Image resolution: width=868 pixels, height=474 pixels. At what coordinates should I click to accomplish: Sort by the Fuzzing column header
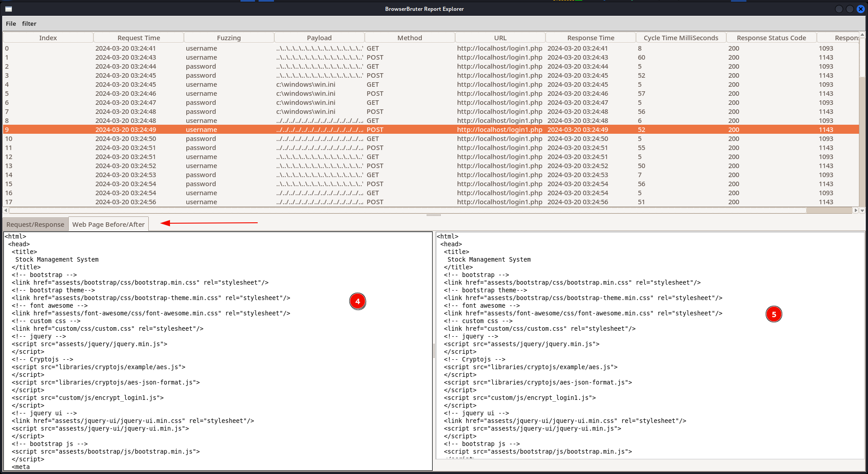[229, 38]
